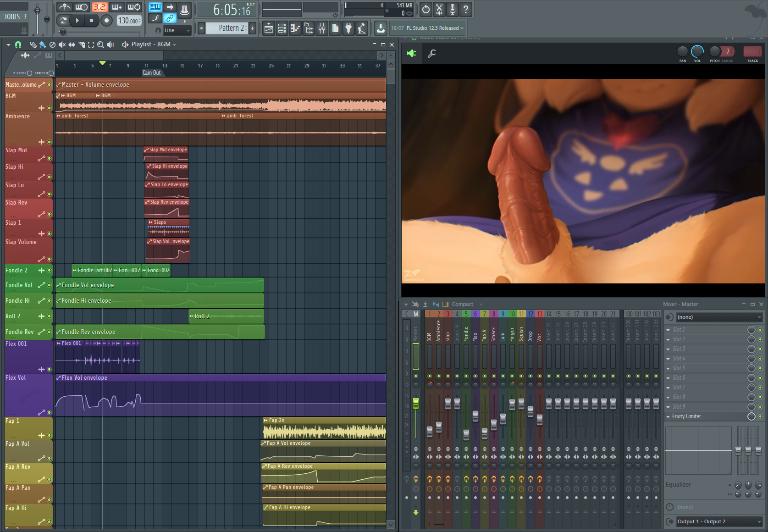Start playback with the Play button

click(x=77, y=20)
